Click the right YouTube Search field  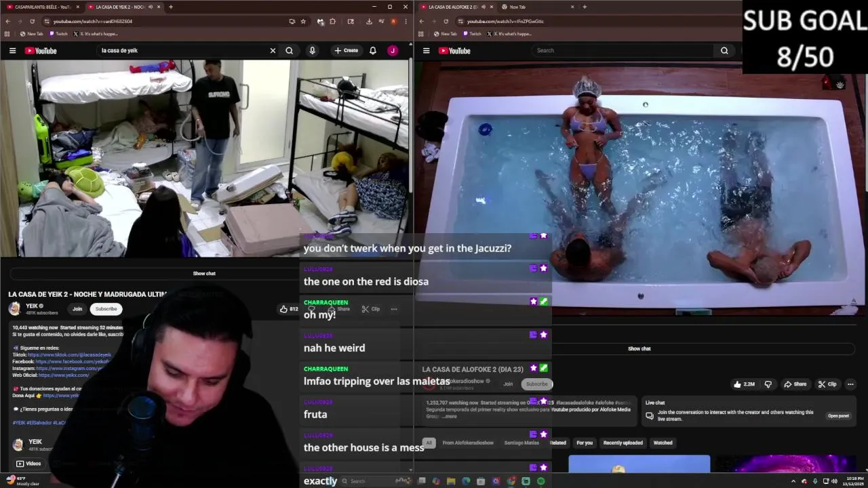coord(624,51)
